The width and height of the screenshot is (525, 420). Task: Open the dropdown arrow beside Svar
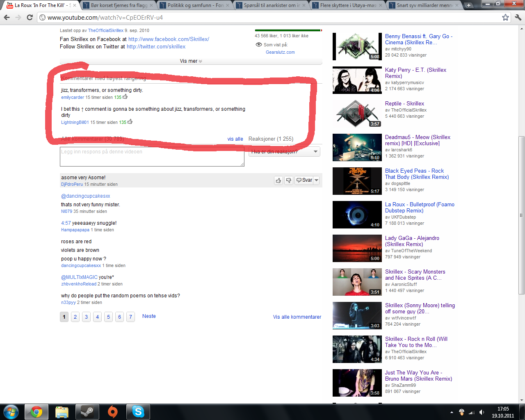pyautogui.click(x=316, y=180)
